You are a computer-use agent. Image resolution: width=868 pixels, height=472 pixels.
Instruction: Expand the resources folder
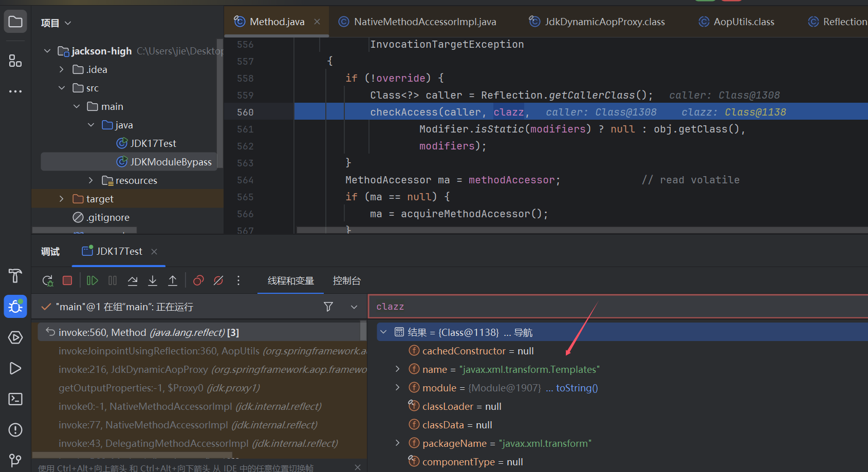91,180
